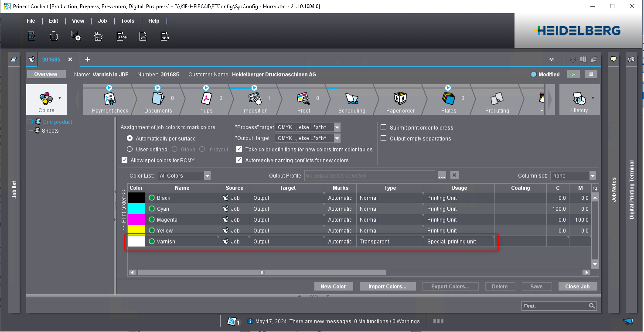Click the Magenta color swatch
This screenshot has height=332, width=644.
click(x=136, y=219)
